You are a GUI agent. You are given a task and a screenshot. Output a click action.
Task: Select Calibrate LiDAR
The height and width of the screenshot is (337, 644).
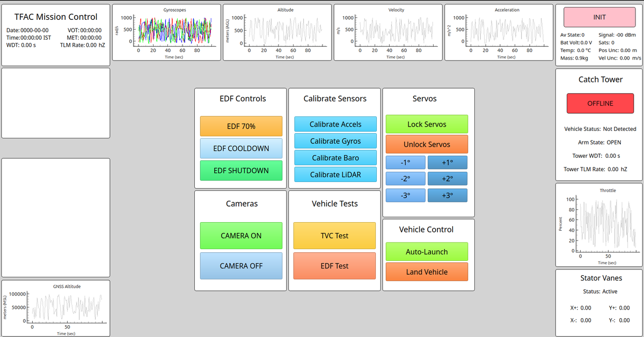pyautogui.click(x=335, y=174)
